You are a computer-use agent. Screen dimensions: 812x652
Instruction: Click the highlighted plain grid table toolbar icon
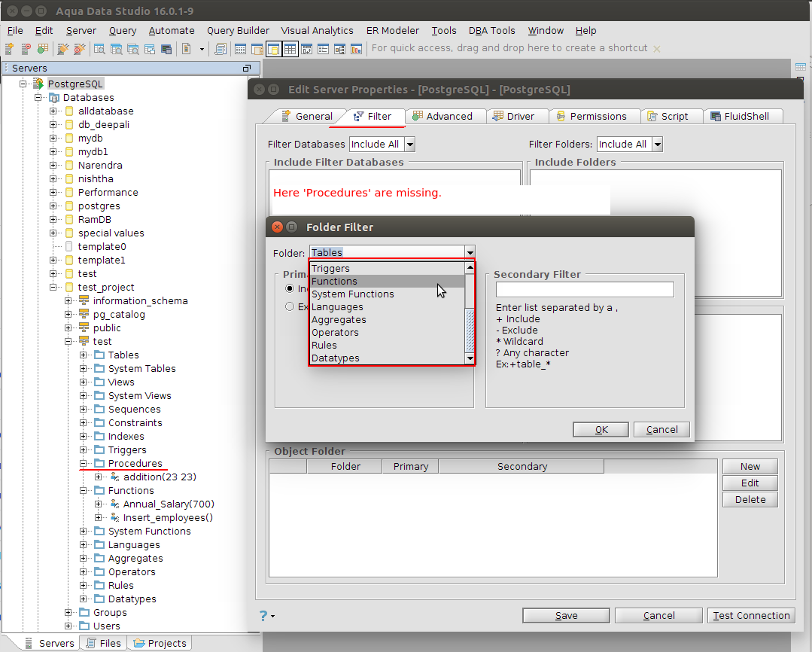(290, 49)
